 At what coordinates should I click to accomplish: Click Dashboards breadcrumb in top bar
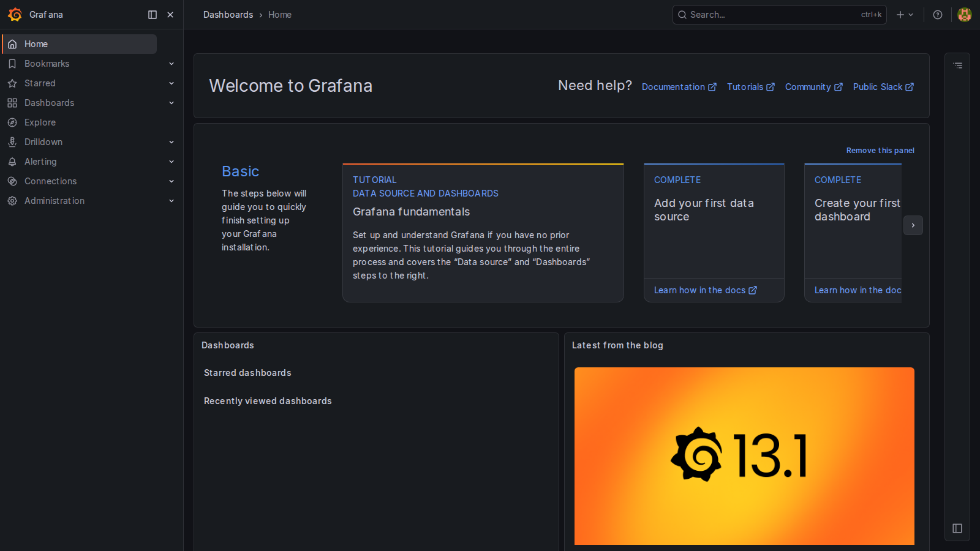pos(228,15)
